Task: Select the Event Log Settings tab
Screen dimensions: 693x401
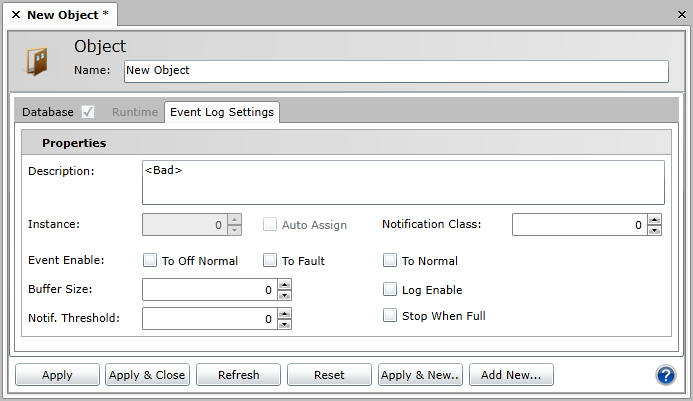Action: (221, 112)
